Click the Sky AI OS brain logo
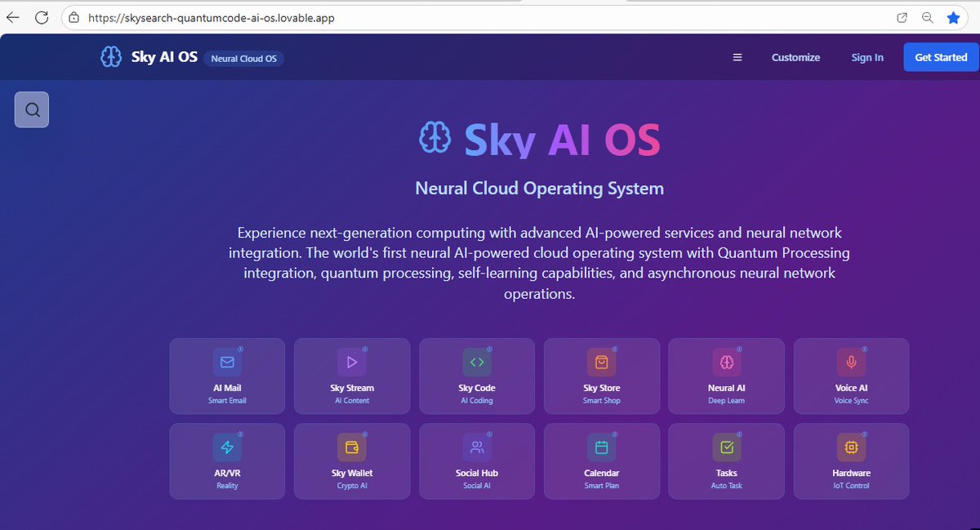 coord(110,56)
